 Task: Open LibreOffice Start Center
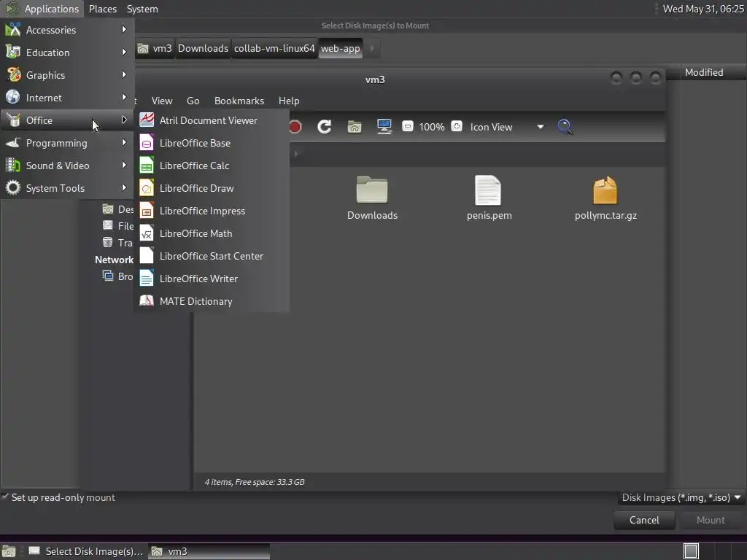[x=212, y=256]
